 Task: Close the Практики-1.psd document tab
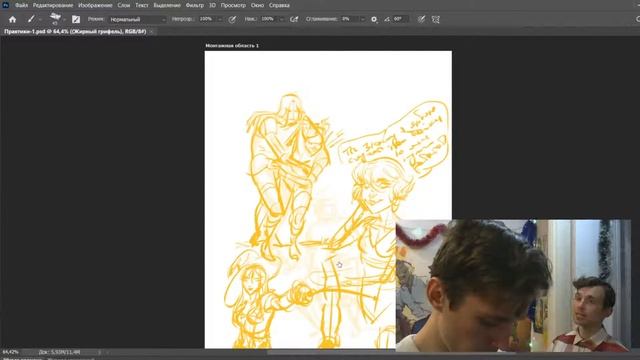pyautogui.click(x=151, y=31)
